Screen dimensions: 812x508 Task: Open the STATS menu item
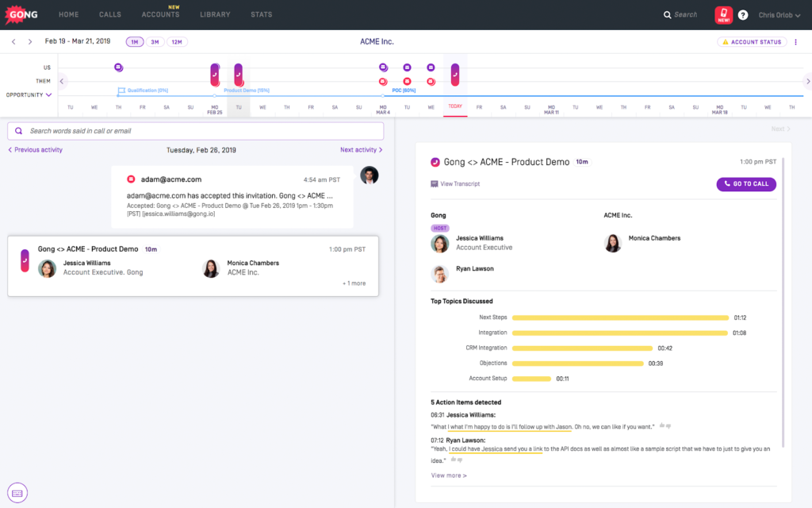tap(261, 14)
